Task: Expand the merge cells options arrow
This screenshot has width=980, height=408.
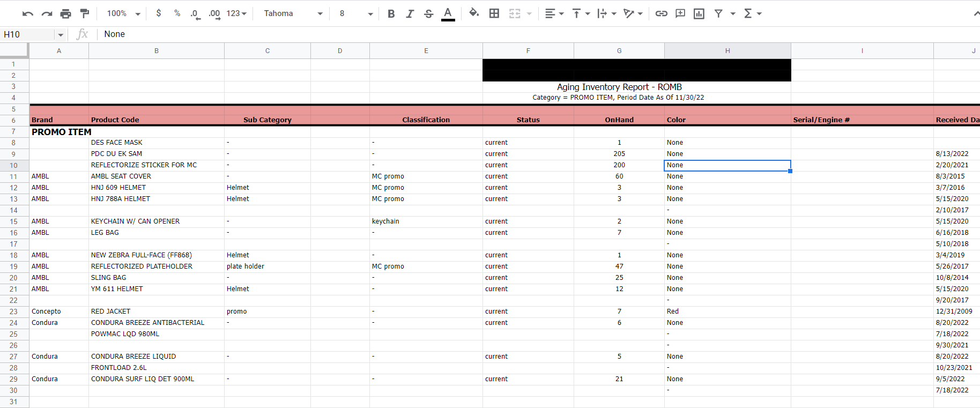Action: (x=529, y=13)
